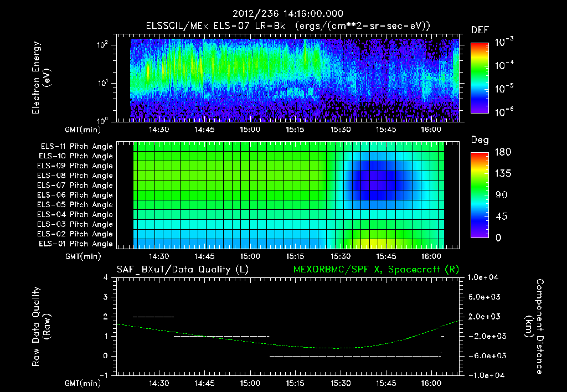Click the ELS-10 Pitch Angle row label
567x392 pixels.
tap(76, 156)
